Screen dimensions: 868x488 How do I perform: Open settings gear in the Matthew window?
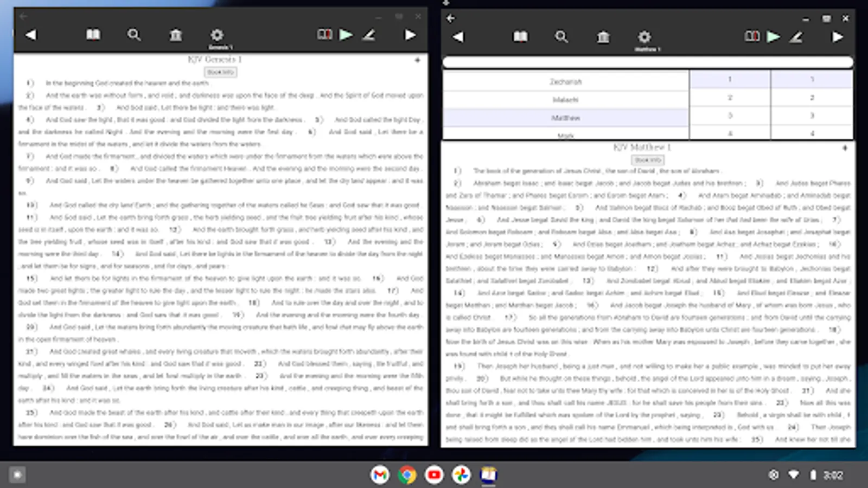pos(644,37)
